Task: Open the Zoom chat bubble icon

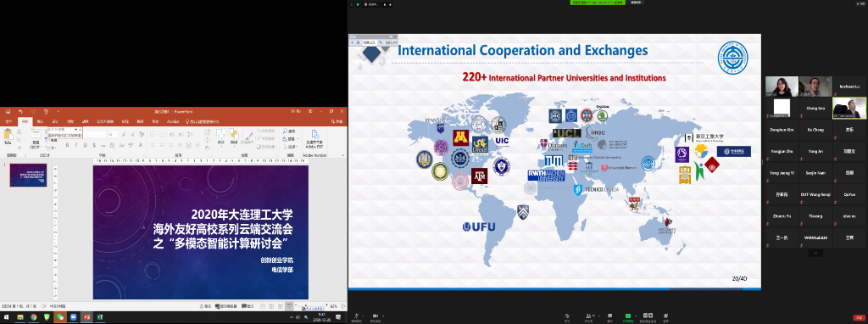Action: click(610, 316)
